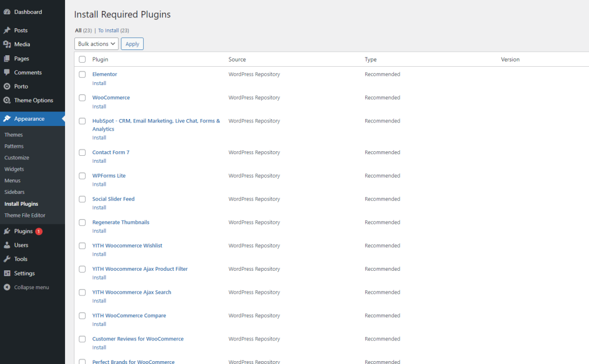Viewport: 589px width, 364px height.
Task: Check the WooCommerce plugin checkbox
Action: (x=82, y=98)
